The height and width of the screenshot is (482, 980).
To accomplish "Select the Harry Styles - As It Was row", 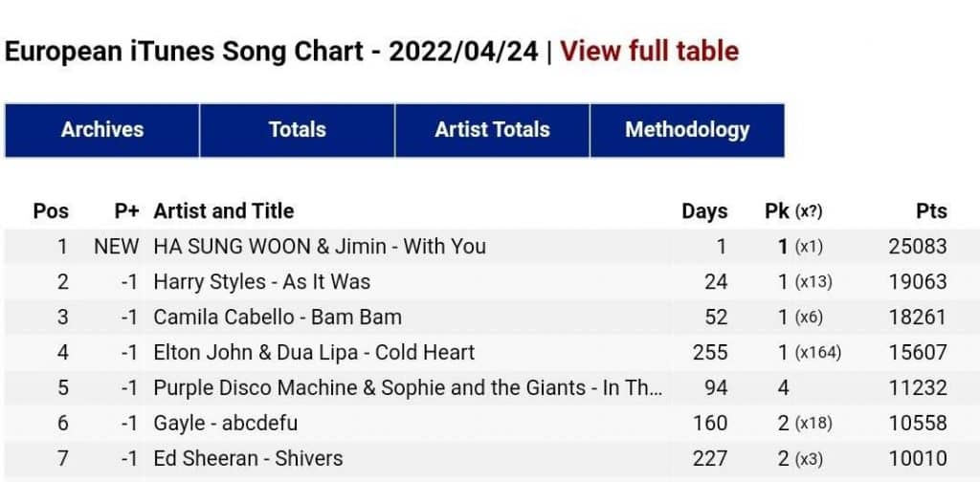I will 261,282.
